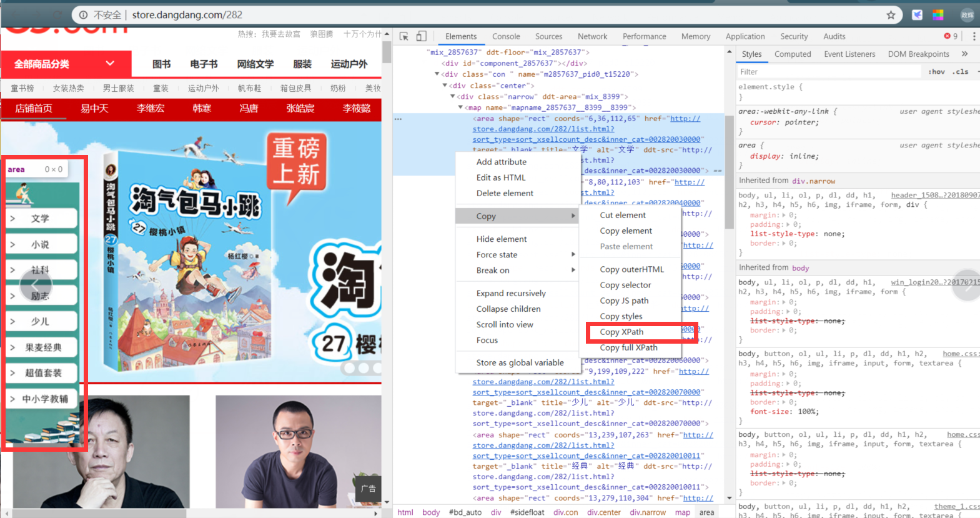Image resolution: width=980 pixels, height=518 pixels.
Task: Switch to the Console tab
Action: (x=506, y=36)
